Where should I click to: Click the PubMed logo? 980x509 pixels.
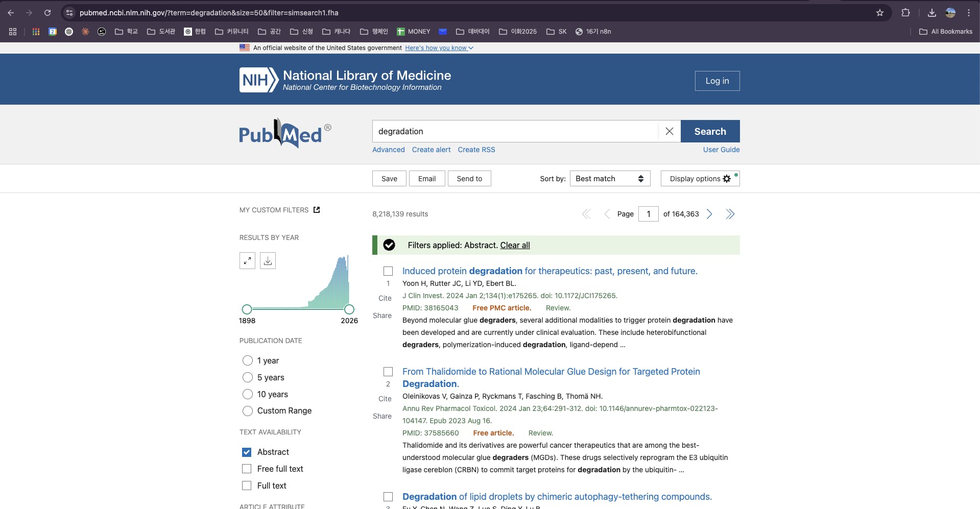tap(285, 133)
